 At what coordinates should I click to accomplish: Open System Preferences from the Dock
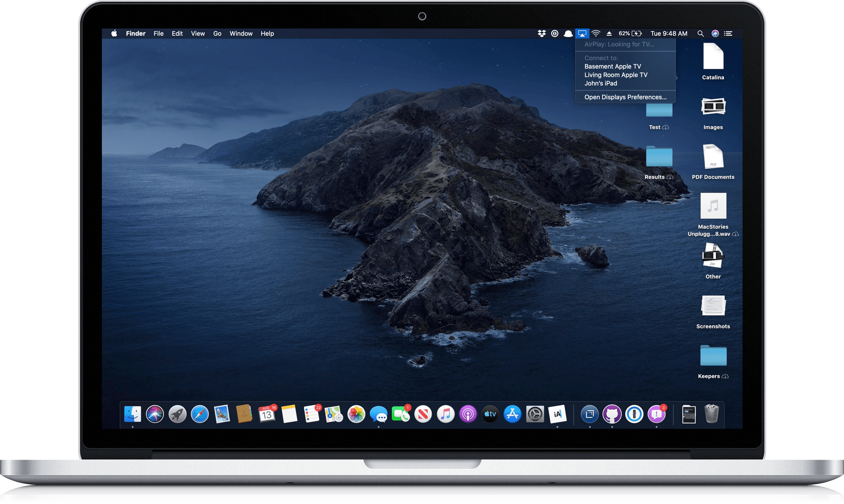(534, 414)
